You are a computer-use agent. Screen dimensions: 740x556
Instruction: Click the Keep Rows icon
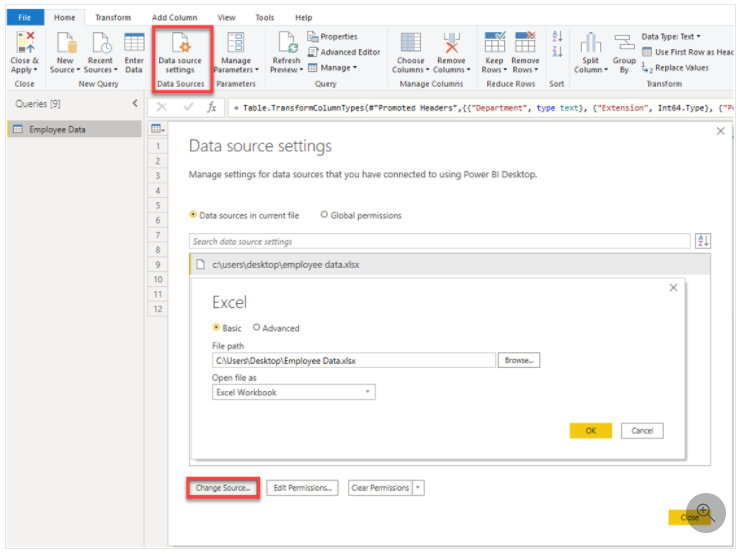tap(495, 42)
